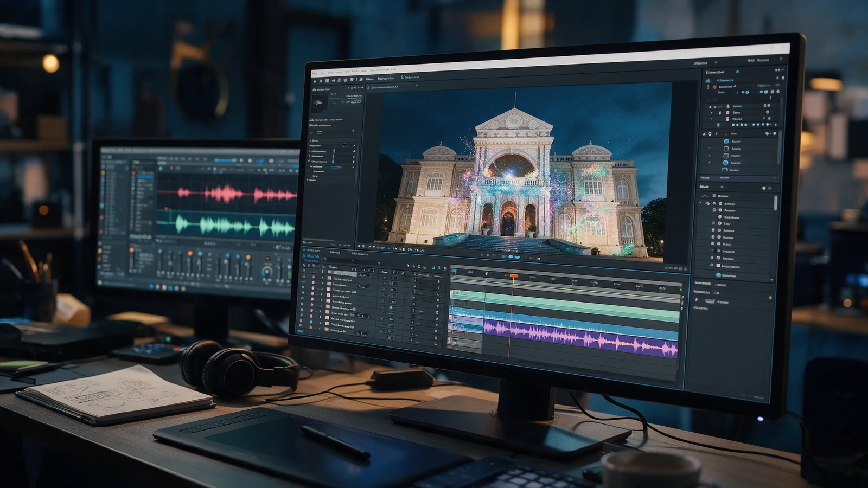
Task: Open the project thumbnail in the top-left panel
Action: (x=320, y=103)
